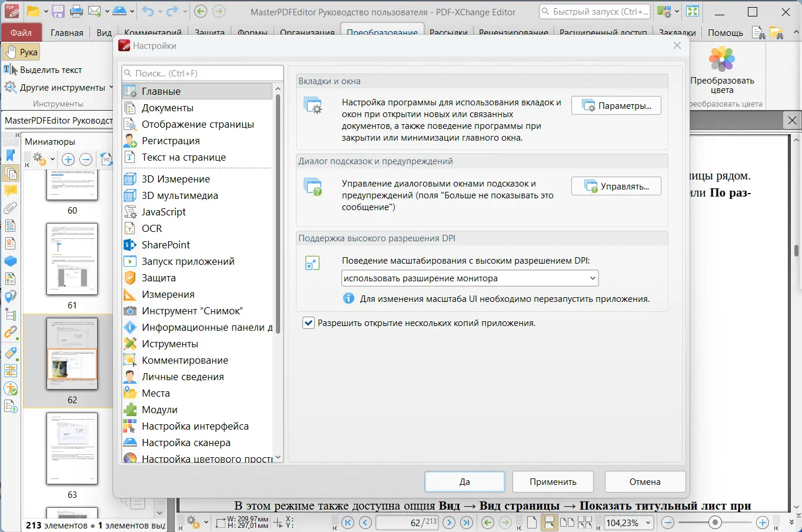The height and width of the screenshot is (532, 802).
Task: Select page 63 thumbnail
Action: pyautogui.click(x=72, y=449)
